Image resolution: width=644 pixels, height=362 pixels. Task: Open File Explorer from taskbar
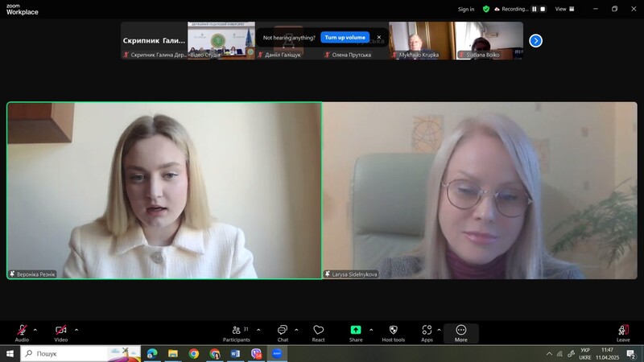coord(173,353)
